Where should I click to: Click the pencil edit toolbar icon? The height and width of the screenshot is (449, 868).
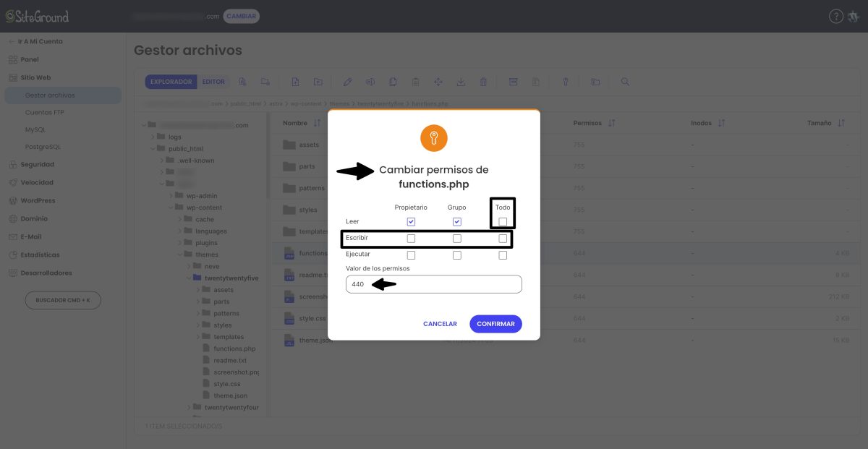(347, 82)
